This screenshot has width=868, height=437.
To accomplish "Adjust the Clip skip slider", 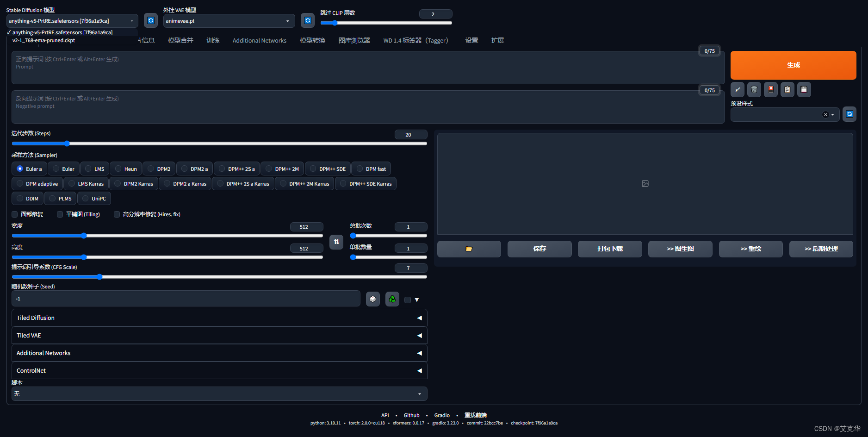I will pyautogui.click(x=386, y=23).
